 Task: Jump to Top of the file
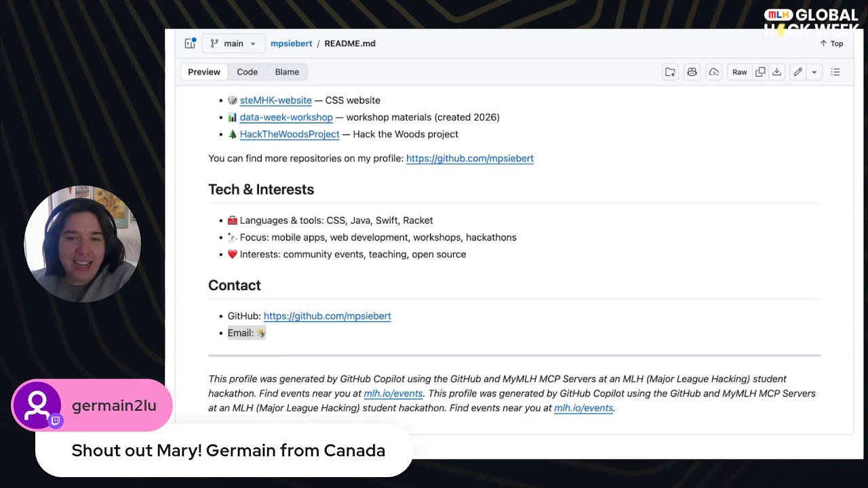[x=831, y=43]
